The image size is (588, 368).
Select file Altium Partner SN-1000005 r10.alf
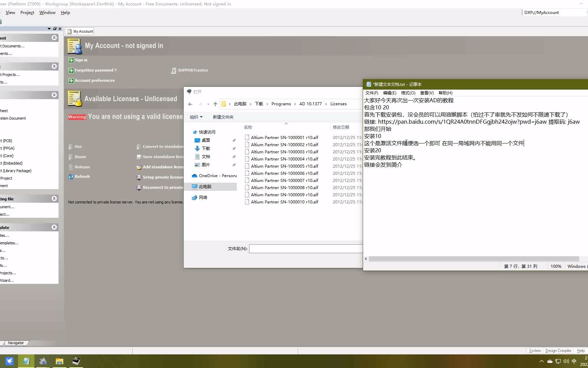[x=281, y=166]
